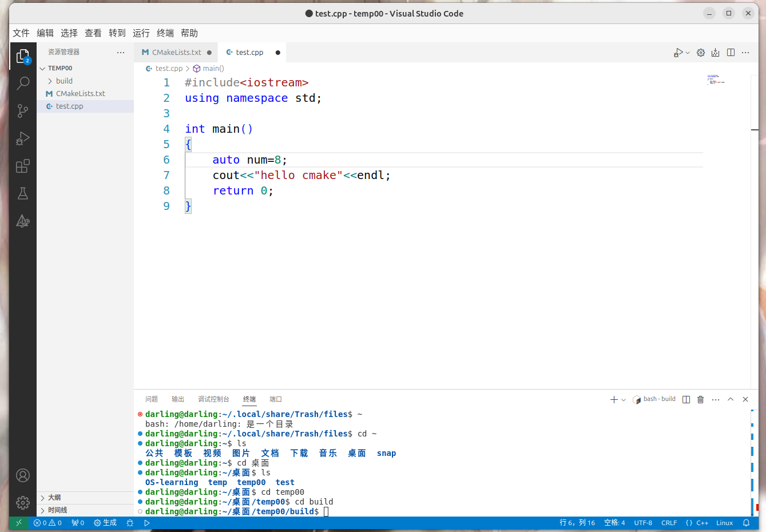Open the 文件 File menu

click(21, 33)
